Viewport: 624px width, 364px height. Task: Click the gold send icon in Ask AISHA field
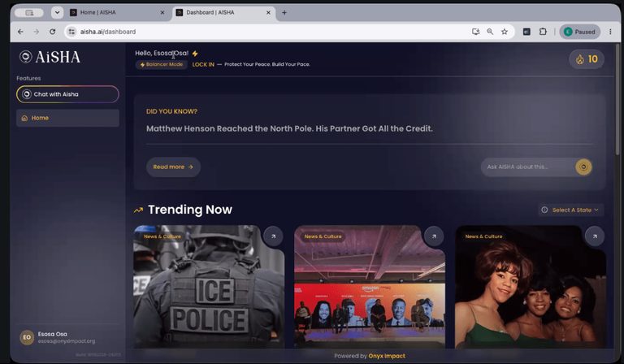pyautogui.click(x=583, y=167)
